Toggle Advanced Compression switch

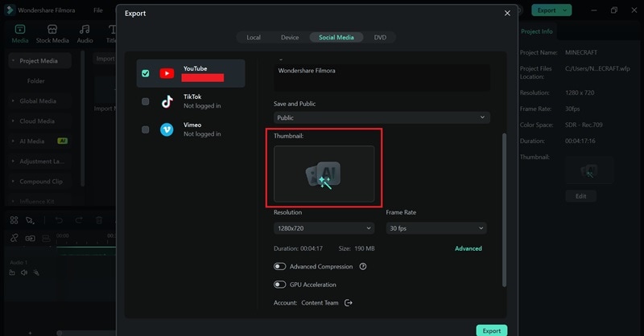(279, 267)
